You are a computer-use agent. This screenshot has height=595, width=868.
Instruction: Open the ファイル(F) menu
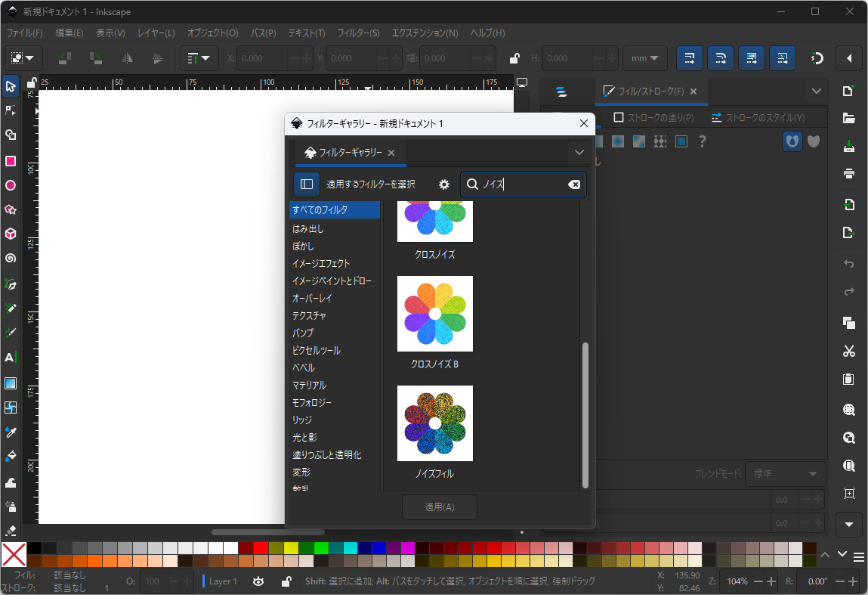point(24,33)
